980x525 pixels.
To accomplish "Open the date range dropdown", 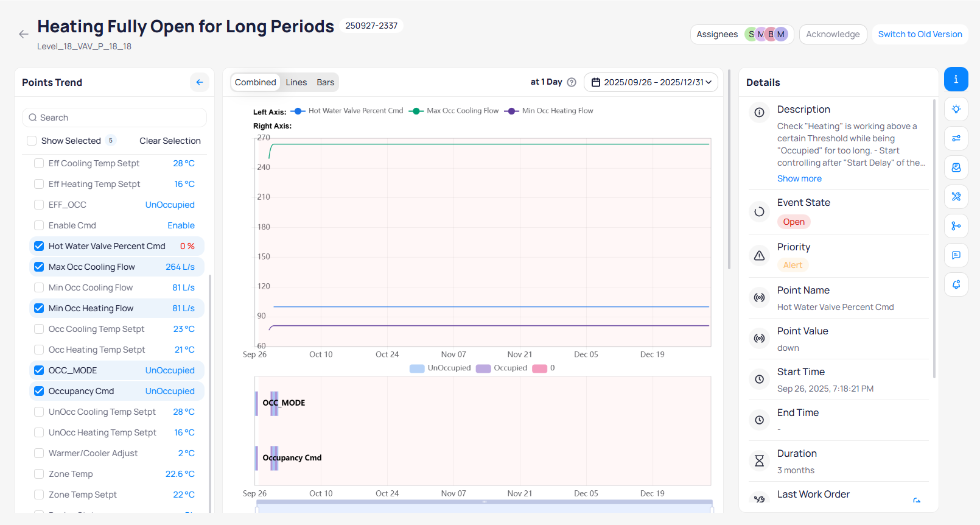I will pyautogui.click(x=651, y=82).
